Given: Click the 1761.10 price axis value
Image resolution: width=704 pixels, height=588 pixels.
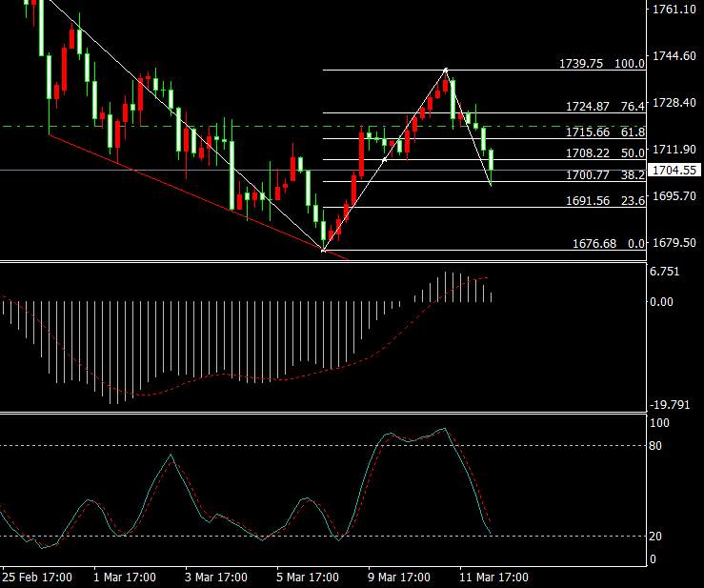Looking at the screenshot, I should coord(674,10).
